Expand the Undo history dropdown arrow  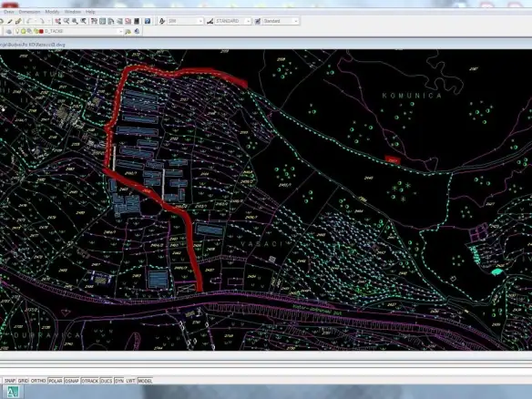(x=36, y=21)
